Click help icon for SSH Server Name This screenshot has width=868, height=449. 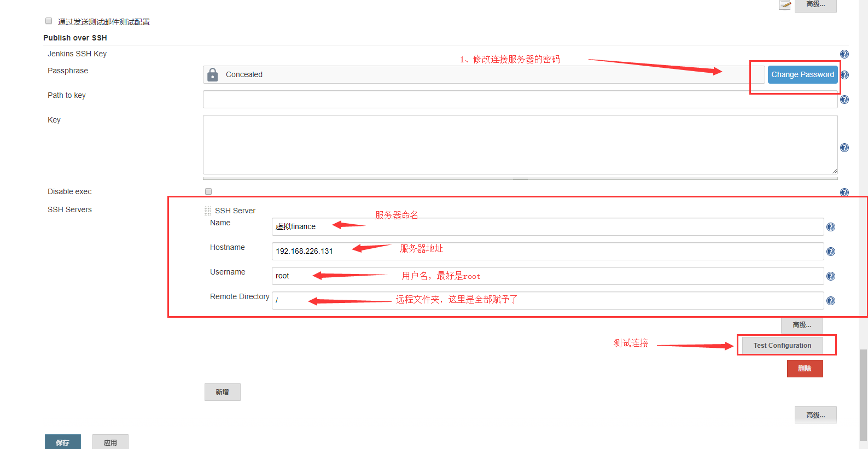830,227
